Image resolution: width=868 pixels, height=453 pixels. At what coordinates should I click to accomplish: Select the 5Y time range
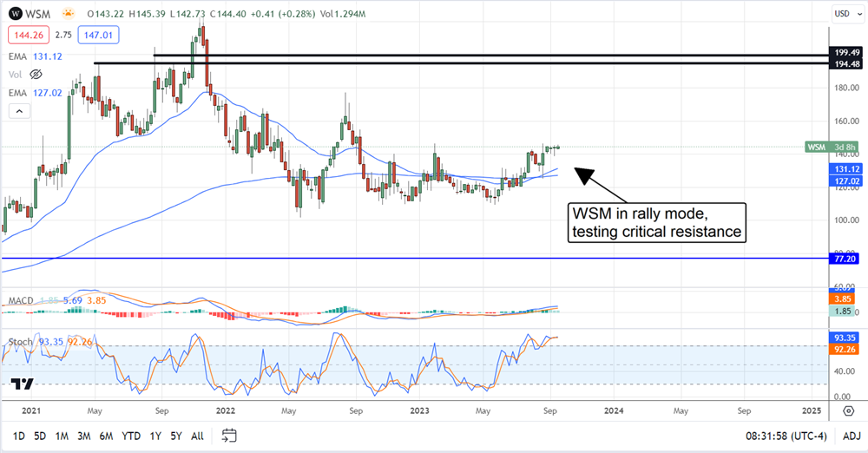(x=176, y=437)
